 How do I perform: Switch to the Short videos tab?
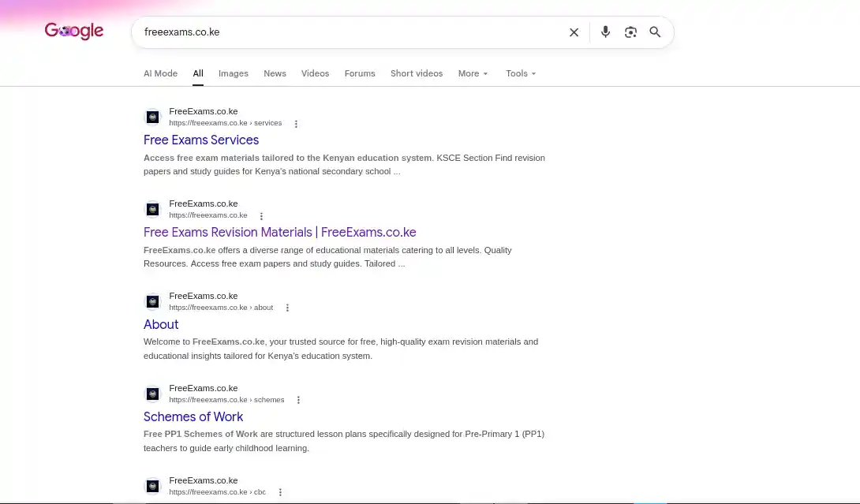tap(417, 73)
